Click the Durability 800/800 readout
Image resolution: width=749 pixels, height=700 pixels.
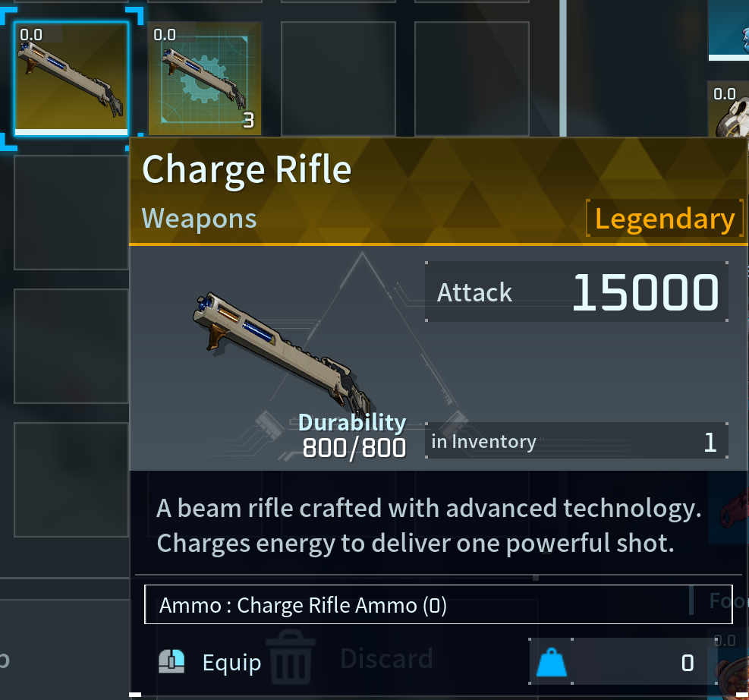point(353,436)
